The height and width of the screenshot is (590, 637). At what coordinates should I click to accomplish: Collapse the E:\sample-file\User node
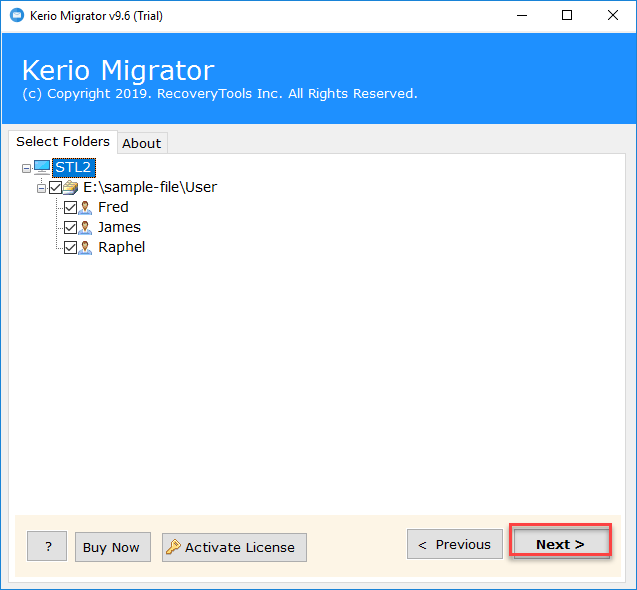pos(41,188)
